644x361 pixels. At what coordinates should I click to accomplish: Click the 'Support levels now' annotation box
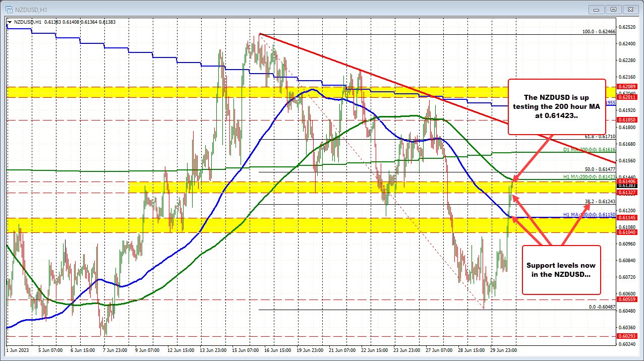(561, 270)
